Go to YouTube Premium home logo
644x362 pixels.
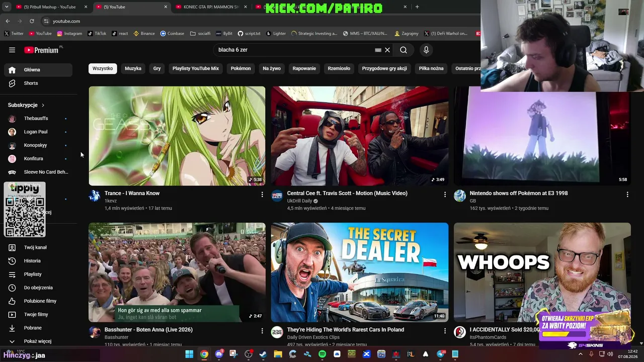point(41,50)
